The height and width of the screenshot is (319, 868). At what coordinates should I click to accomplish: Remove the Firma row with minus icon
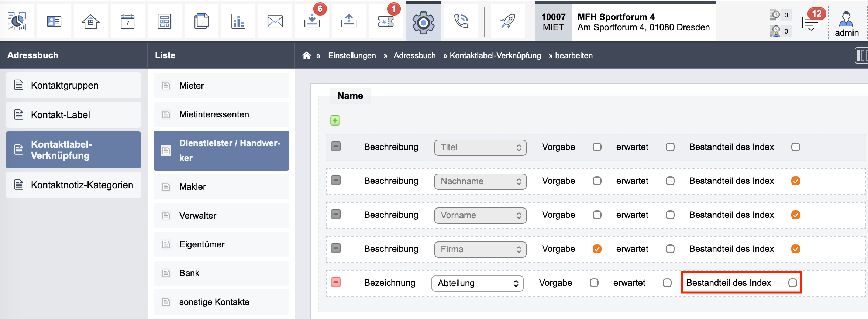pyautogui.click(x=336, y=248)
